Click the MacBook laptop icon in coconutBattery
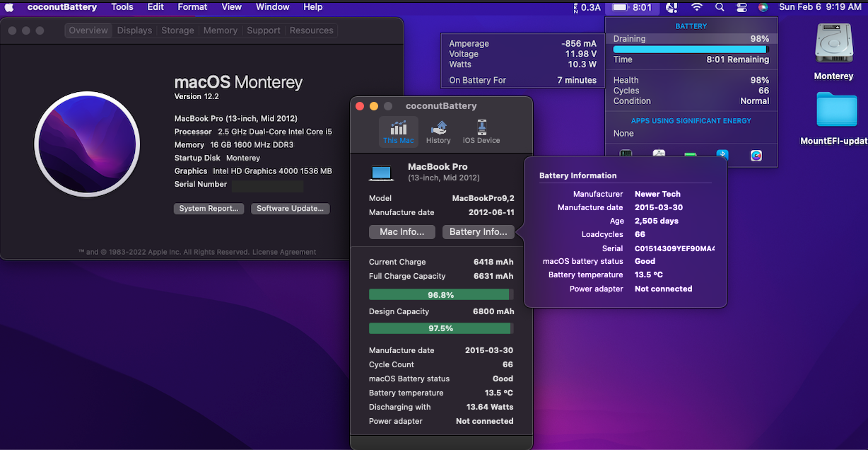The width and height of the screenshot is (868, 450). 381,173
